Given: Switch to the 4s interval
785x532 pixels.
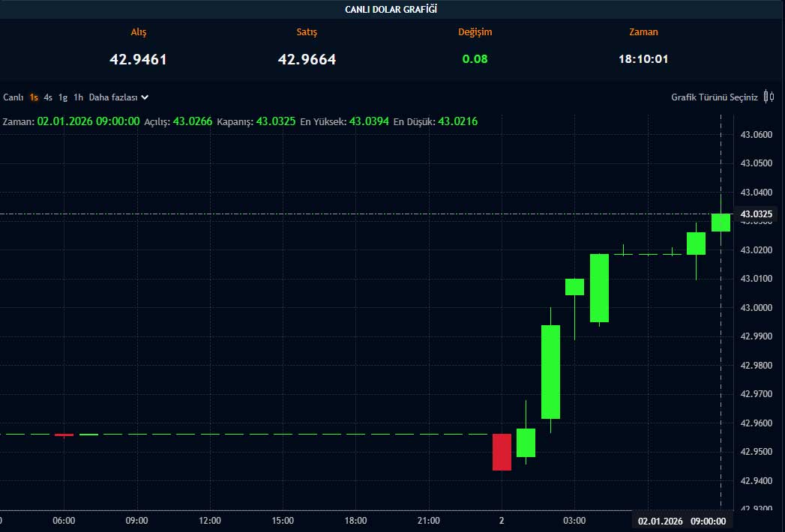Looking at the screenshot, I should pyautogui.click(x=48, y=97).
